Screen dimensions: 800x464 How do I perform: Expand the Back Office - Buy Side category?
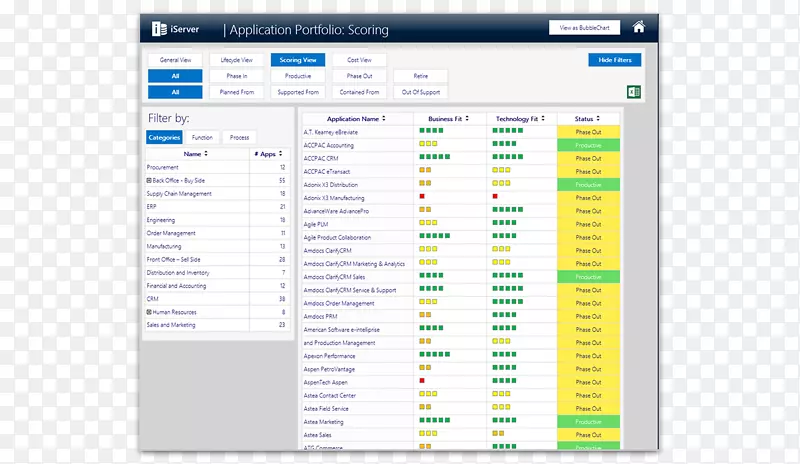[x=149, y=180]
